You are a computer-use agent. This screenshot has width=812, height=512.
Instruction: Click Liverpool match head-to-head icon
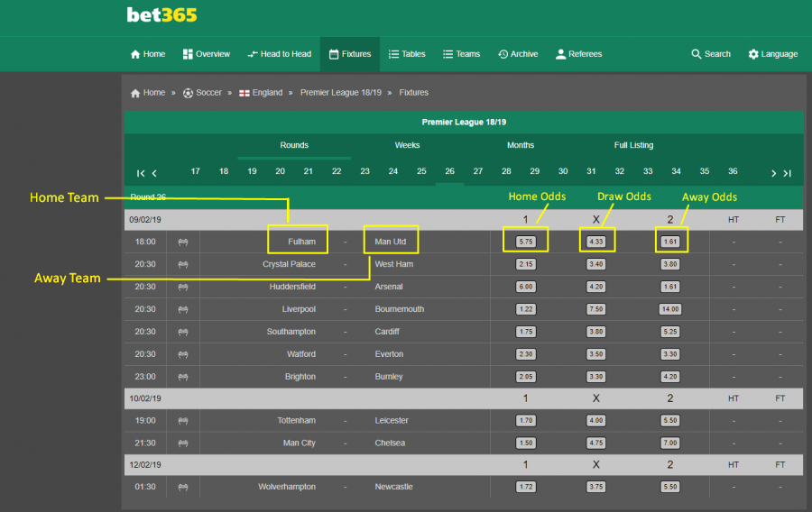(183, 310)
